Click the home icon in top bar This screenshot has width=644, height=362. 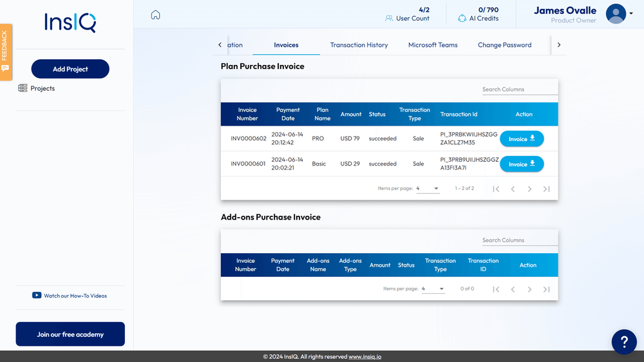click(x=155, y=15)
